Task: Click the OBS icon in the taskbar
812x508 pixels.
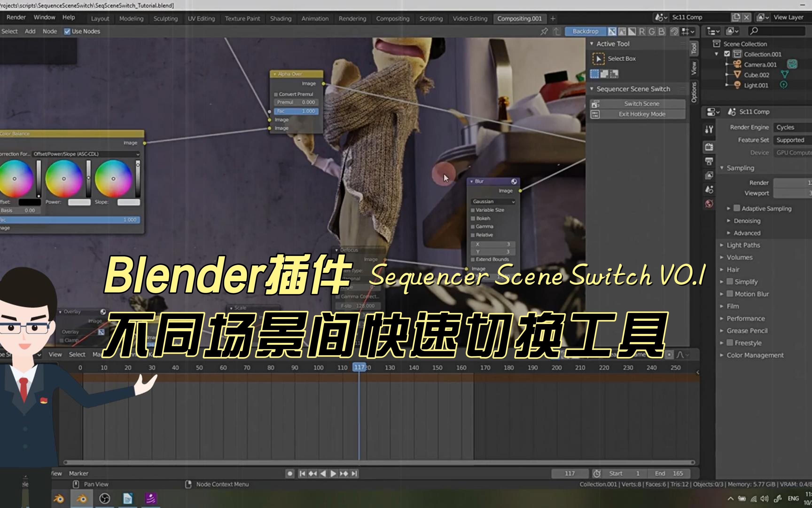Action: coord(105,499)
